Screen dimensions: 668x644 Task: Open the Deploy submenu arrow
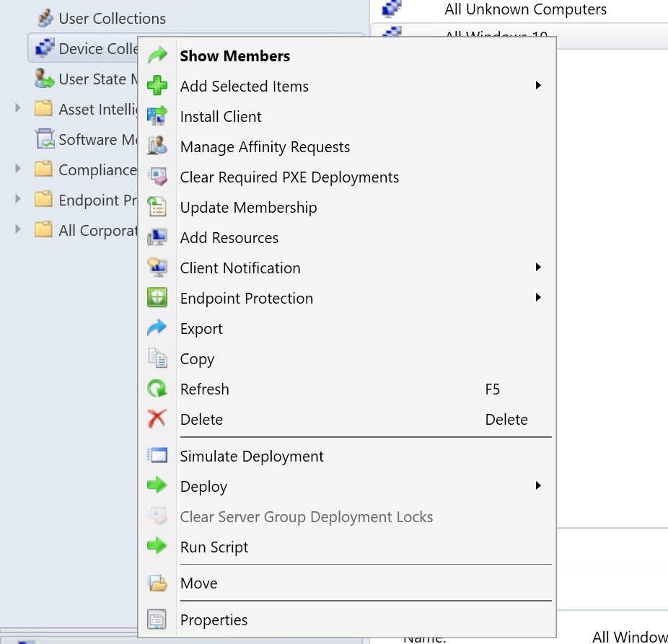(x=538, y=487)
